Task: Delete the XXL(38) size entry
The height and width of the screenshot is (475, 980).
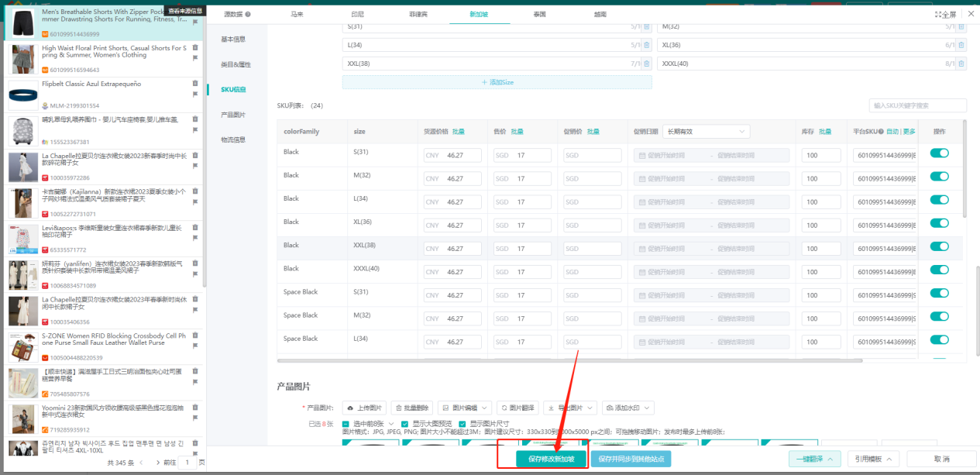Action: click(x=646, y=64)
